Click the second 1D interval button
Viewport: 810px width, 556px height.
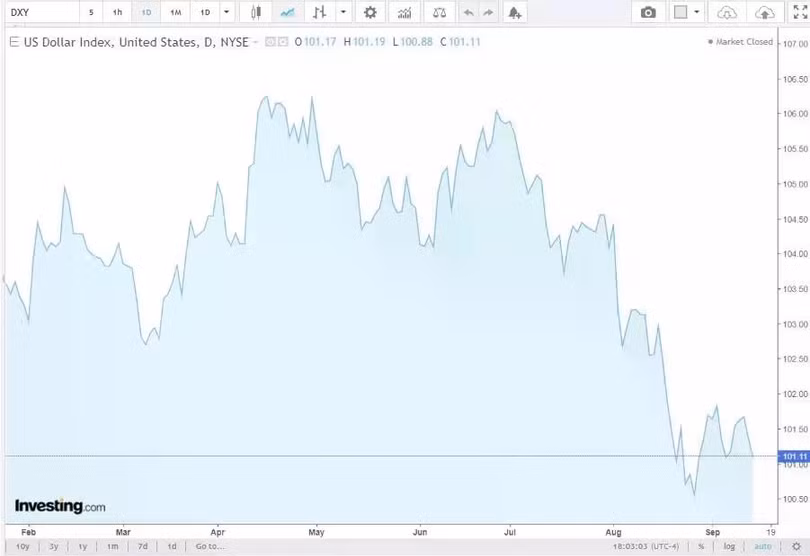click(x=205, y=12)
